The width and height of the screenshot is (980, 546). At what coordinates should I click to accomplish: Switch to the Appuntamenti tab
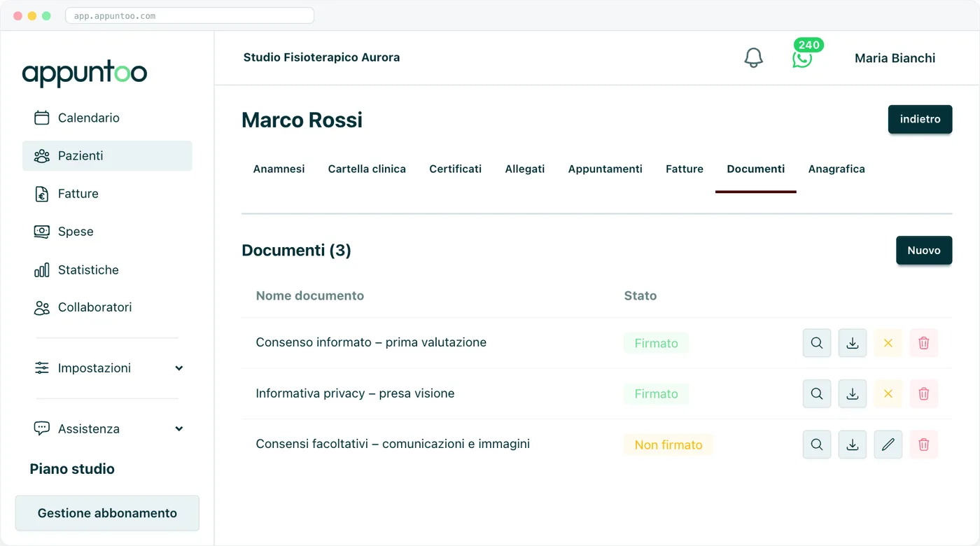(x=605, y=169)
